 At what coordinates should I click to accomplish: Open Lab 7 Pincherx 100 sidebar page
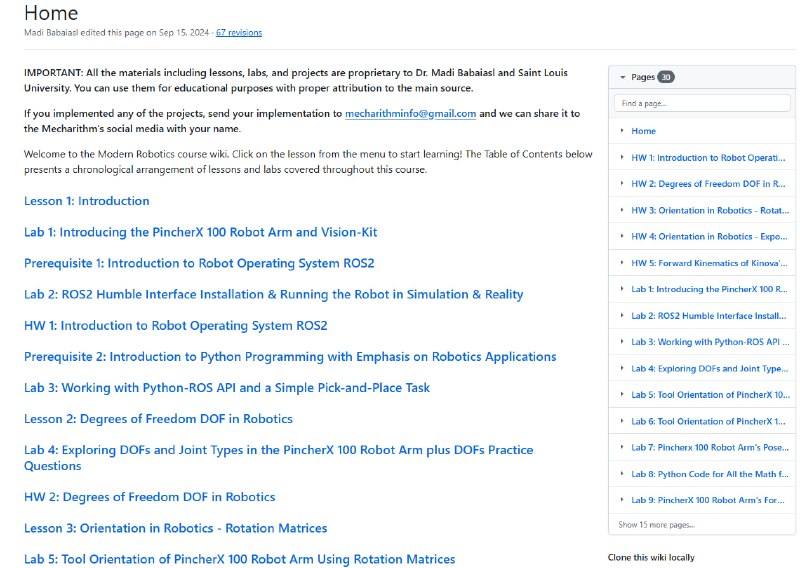click(x=710, y=447)
